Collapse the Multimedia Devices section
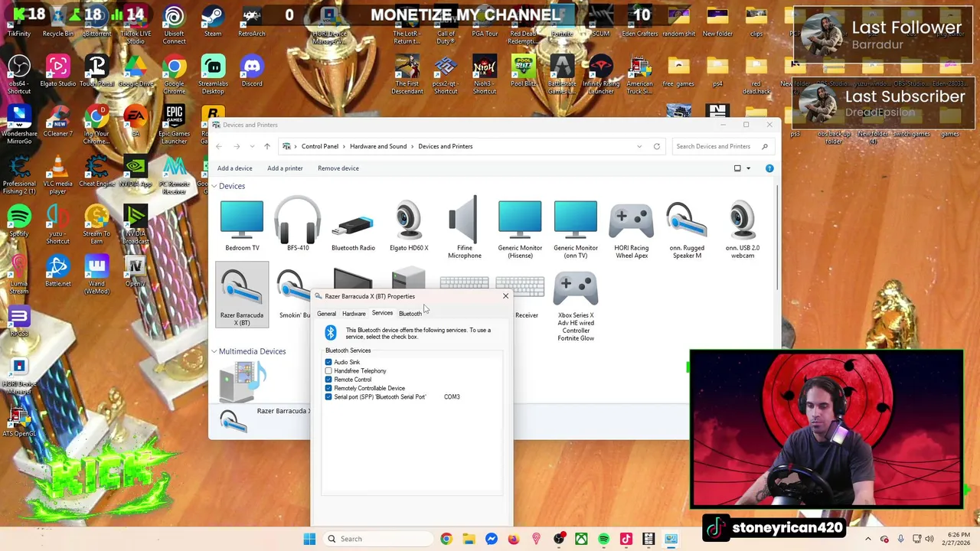The width and height of the screenshot is (980, 551). (x=214, y=351)
